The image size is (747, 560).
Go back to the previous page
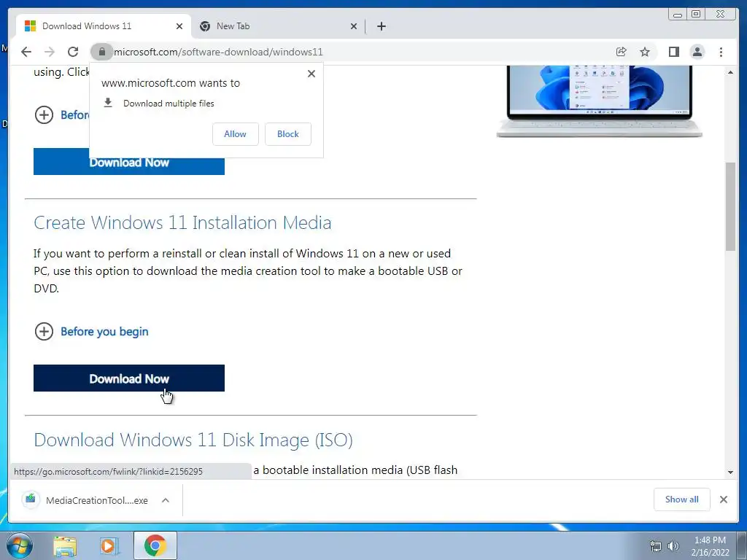click(x=26, y=52)
